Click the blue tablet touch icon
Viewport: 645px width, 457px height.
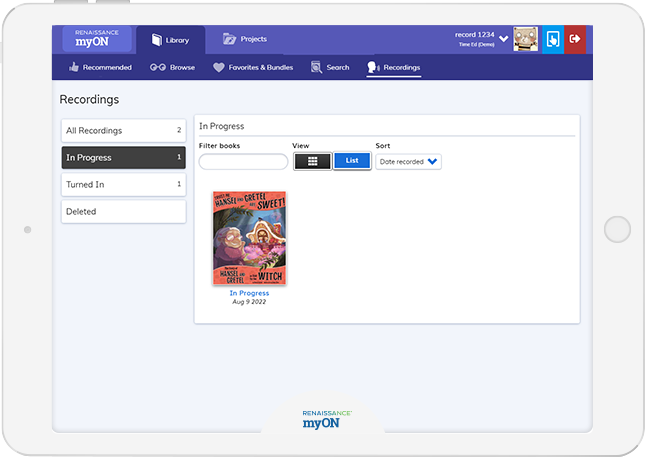click(x=553, y=39)
